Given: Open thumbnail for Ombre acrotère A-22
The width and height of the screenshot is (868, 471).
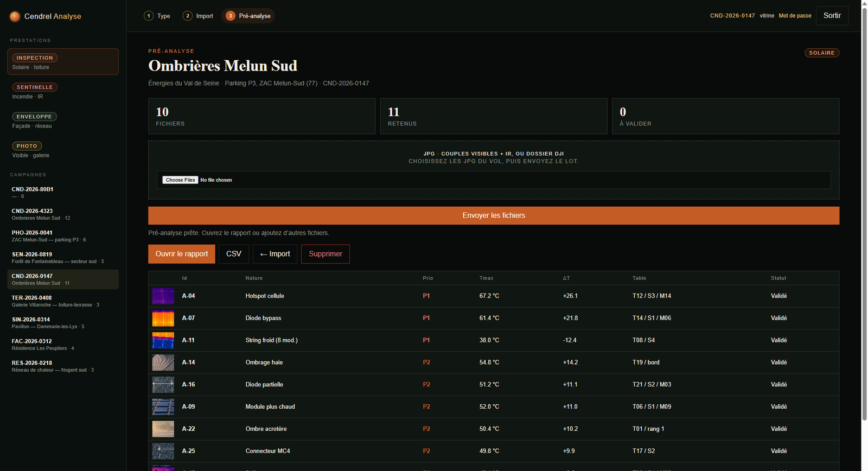Looking at the screenshot, I should [163, 429].
